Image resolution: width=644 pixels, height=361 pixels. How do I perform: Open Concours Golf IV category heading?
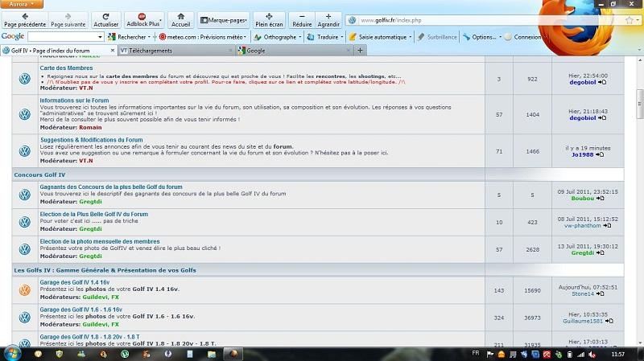click(x=39, y=174)
